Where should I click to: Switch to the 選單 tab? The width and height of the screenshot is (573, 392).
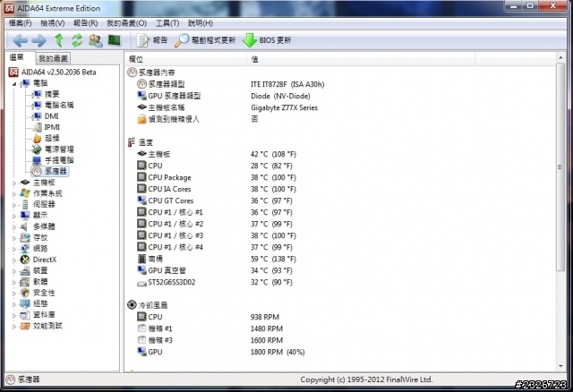[x=17, y=57]
